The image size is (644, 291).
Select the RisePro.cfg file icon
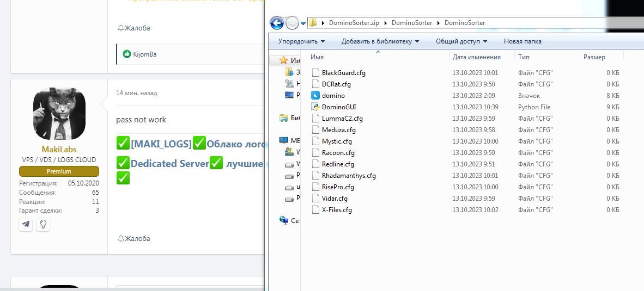point(315,187)
